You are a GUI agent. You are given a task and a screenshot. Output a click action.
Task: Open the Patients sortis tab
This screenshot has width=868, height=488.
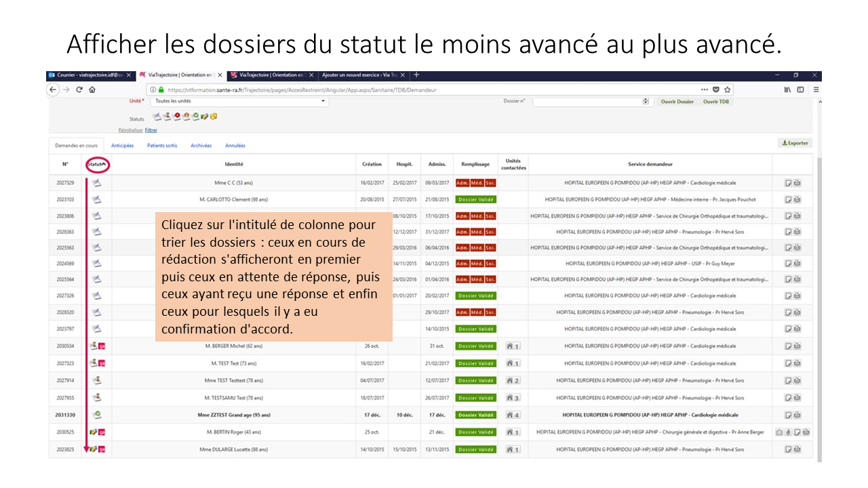(x=162, y=145)
